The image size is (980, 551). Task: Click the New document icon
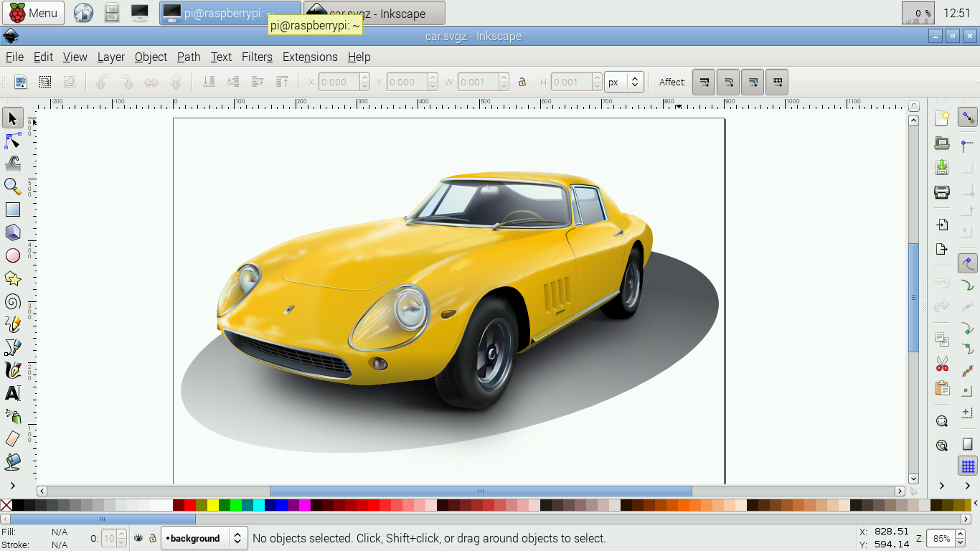pyautogui.click(x=942, y=118)
